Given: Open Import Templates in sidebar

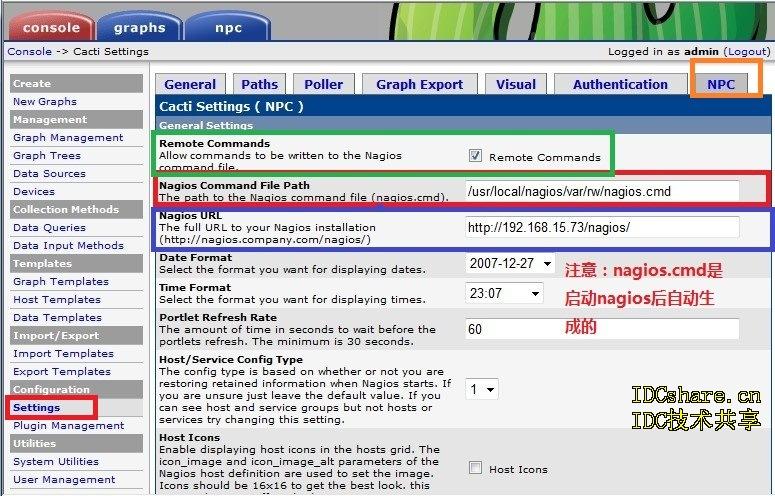Looking at the screenshot, I should click(x=63, y=353).
